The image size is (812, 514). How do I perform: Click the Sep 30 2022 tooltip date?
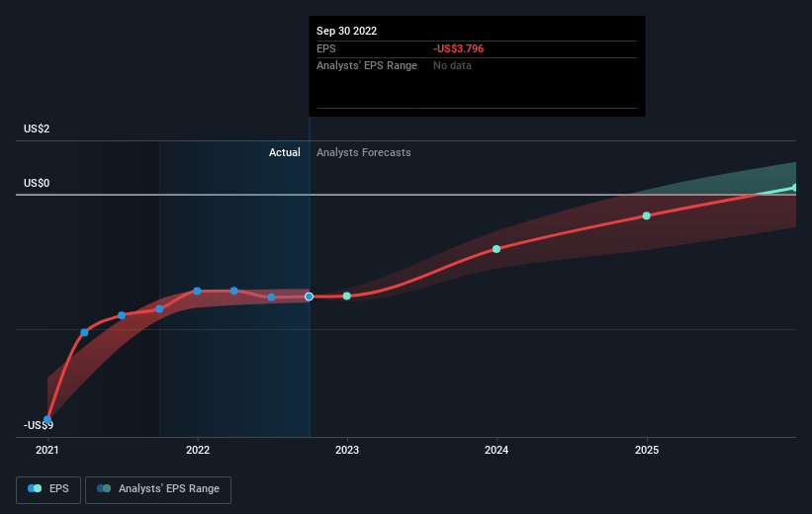[347, 31]
